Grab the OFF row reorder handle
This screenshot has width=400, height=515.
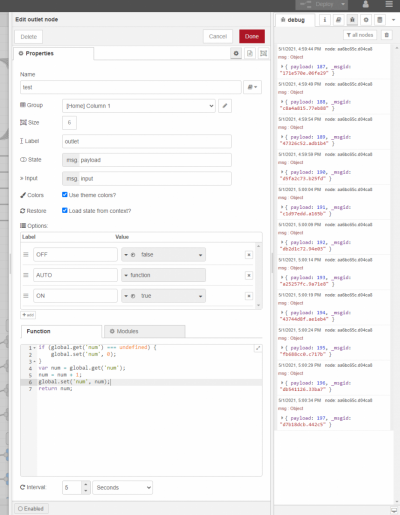26,255
